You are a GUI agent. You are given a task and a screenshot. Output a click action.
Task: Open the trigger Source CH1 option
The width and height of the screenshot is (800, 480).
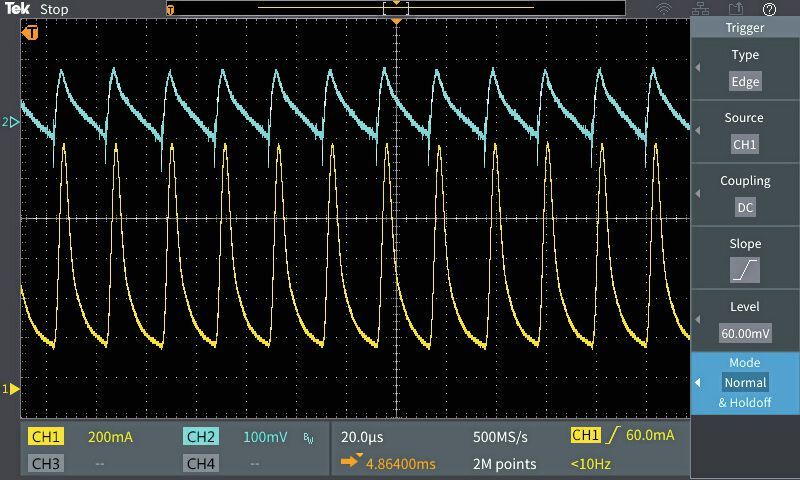pyautogui.click(x=744, y=144)
